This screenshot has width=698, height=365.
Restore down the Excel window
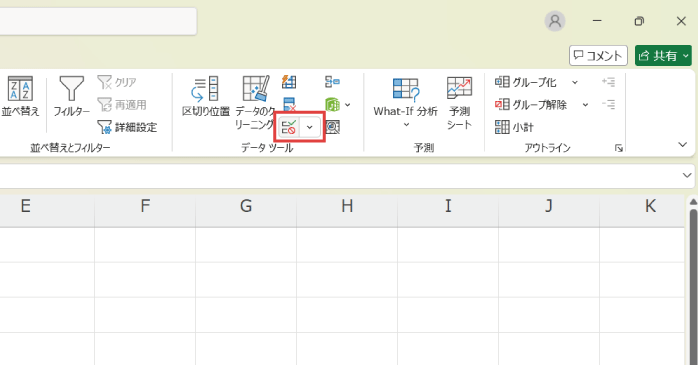coord(639,21)
